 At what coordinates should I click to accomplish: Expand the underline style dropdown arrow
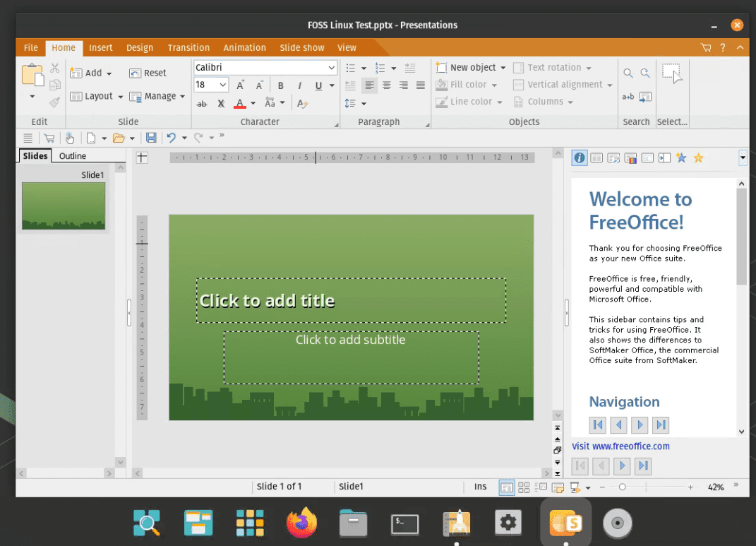(x=332, y=86)
